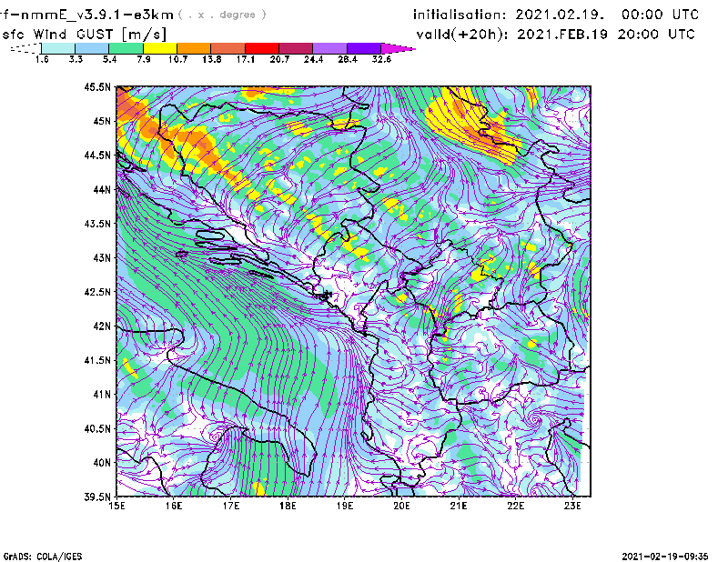728x562 pixels.
Task: Click the yellow 7.9–10.7 legend swatch
Action: coord(160,48)
